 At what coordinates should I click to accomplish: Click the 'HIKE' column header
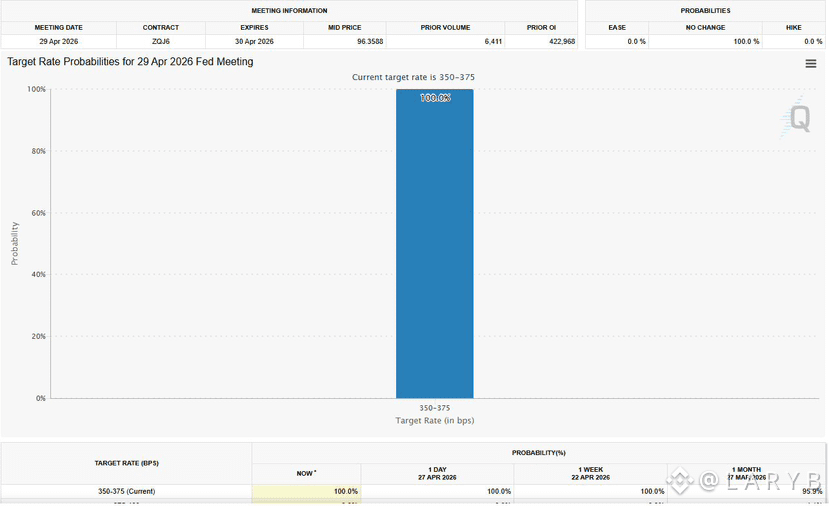click(794, 27)
